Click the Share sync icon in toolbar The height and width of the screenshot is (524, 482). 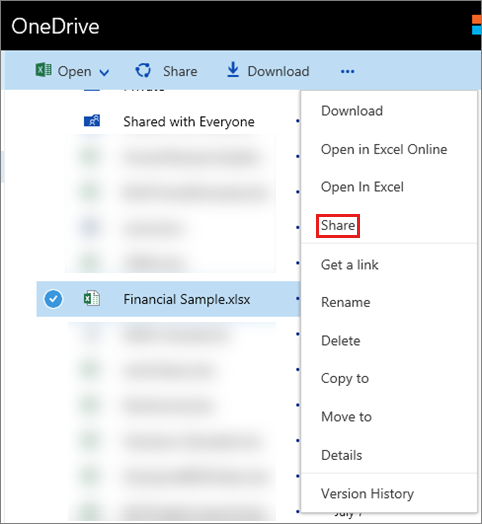pyautogui.click(x=143, y=71)
